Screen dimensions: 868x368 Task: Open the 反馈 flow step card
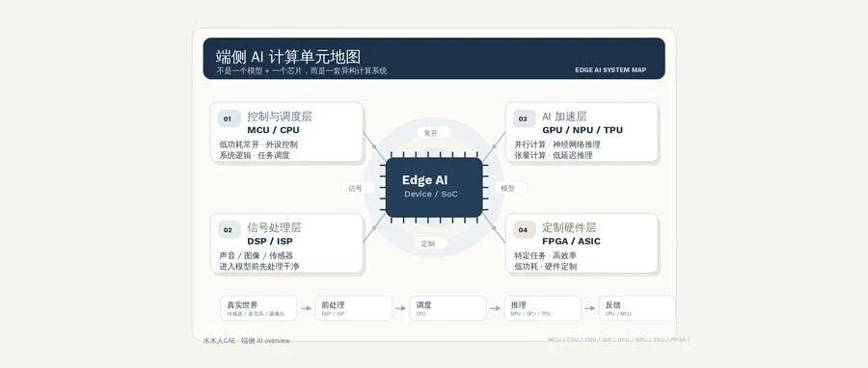637,308
